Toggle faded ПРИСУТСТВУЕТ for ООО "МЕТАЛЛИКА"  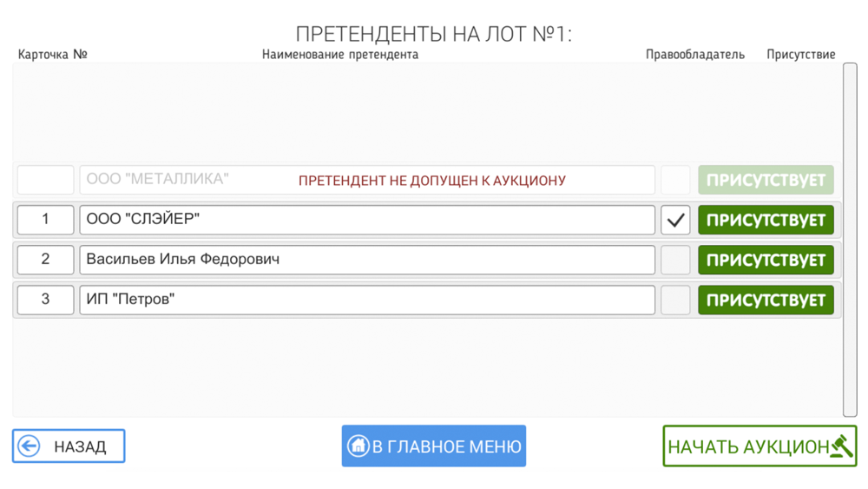(766, 180)
